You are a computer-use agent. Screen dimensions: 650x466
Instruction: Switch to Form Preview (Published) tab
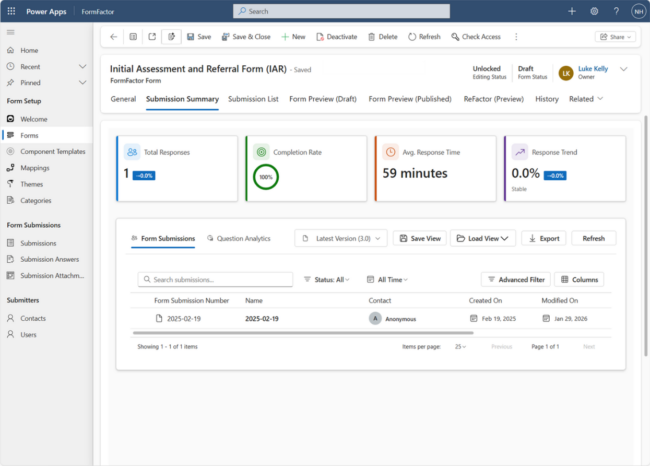410,99
